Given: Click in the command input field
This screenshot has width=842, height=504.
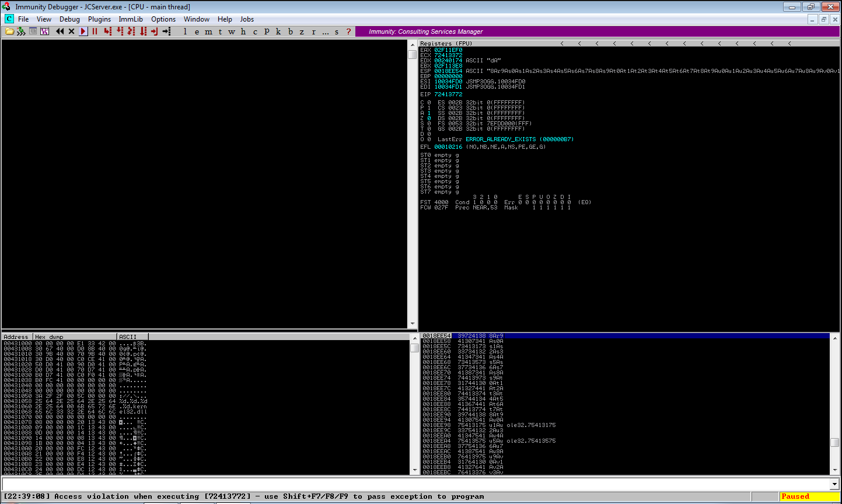Looking at the screenshot, I should point(416,484).
